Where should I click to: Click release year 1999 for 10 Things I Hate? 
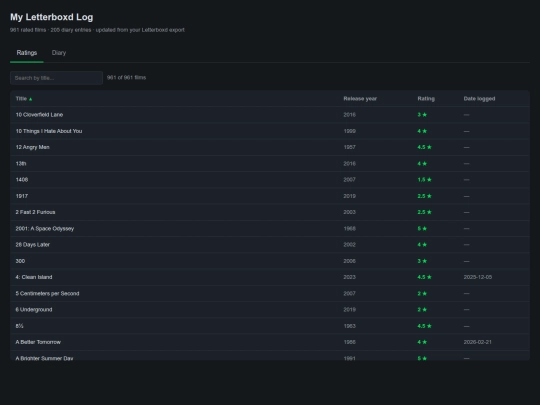click(350, 131)
